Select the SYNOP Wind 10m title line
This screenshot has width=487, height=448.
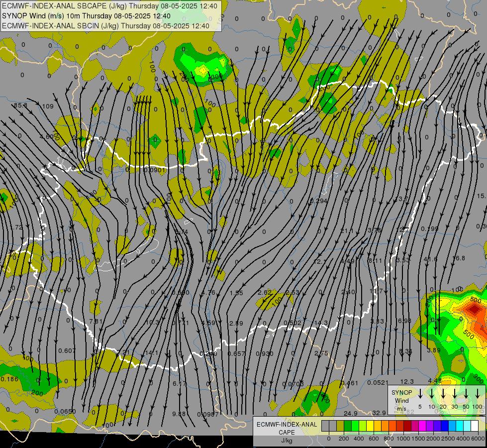pyautogui.click(x=86, y=16)
